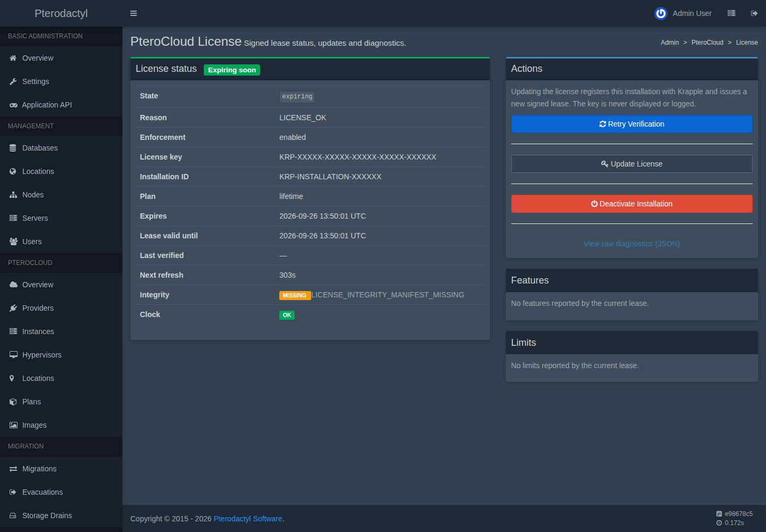Click the list icon beside Instances
Viewport: 766px width, 532px height.
pyautogui.click(x=13, y=331)
